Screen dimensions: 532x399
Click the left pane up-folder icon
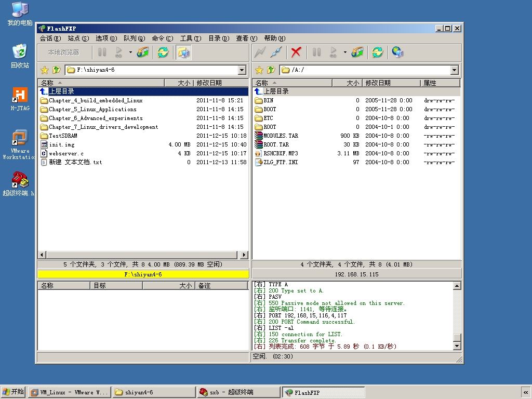[x=56, y=70]
